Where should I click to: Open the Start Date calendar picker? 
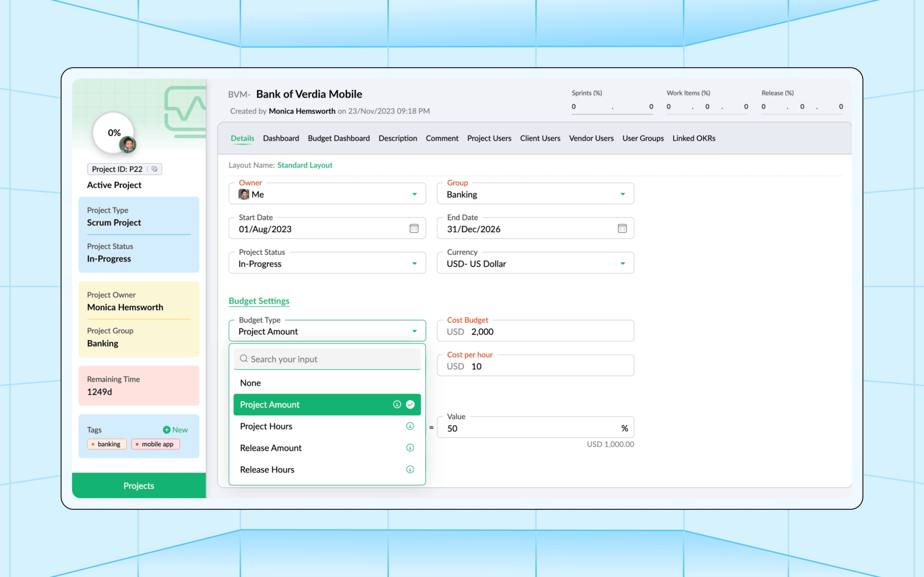point(414,228)
